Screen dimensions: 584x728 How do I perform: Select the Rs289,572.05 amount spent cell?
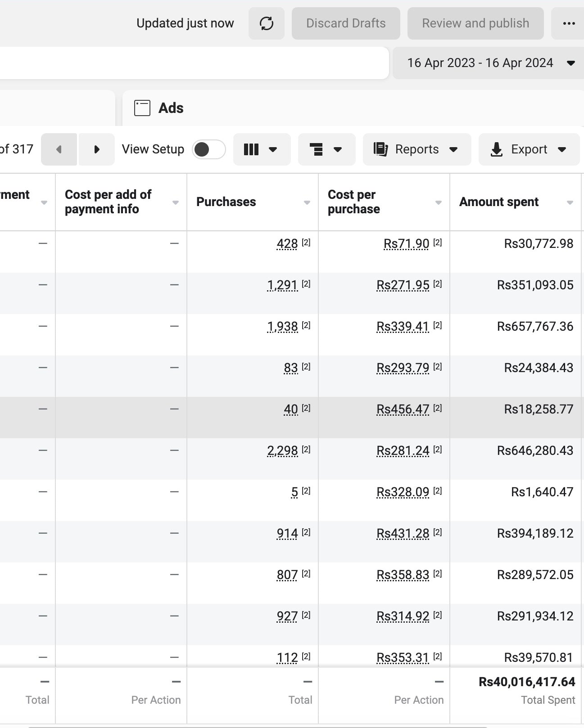click(516, 583)
